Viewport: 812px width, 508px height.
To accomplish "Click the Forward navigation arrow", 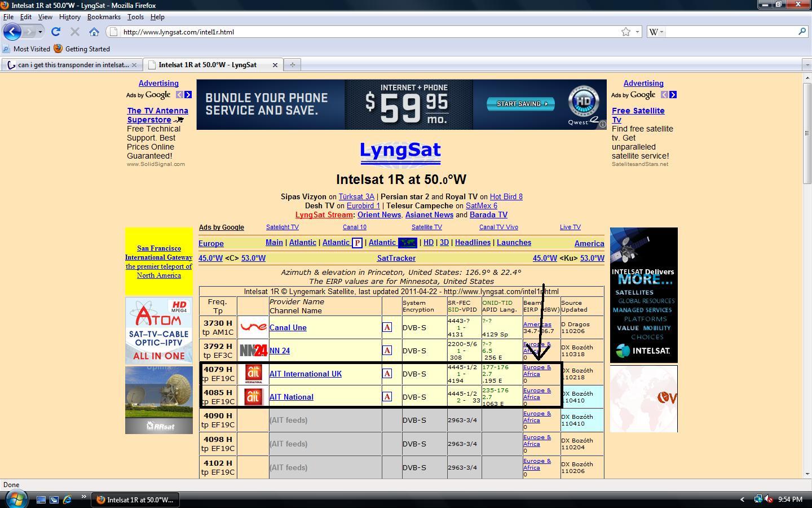I will [29, 32].
